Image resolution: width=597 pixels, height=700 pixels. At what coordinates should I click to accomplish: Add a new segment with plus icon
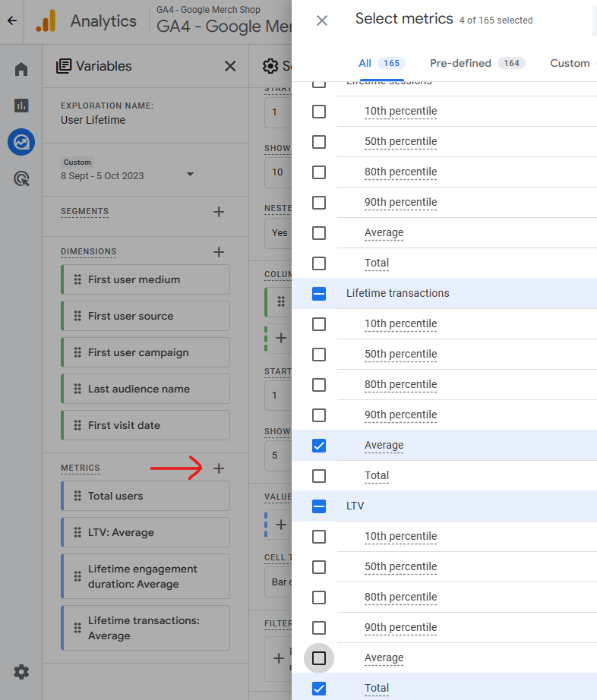[219, 212]
